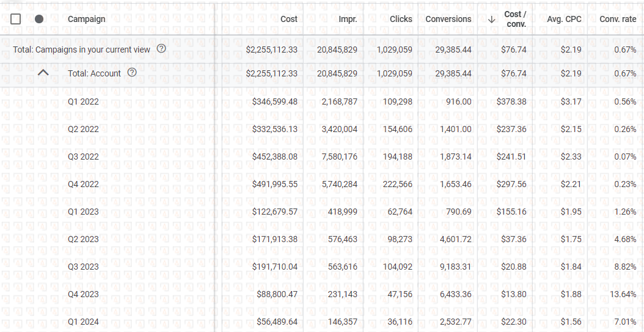Sort by the Conversions column header
Image resolution: width=644 pixels, height=332 pixels.
coord(448,19)
